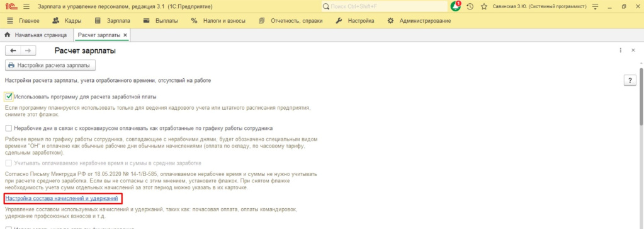
Task: Open Зарплата menu section
Action: [113, 21]
